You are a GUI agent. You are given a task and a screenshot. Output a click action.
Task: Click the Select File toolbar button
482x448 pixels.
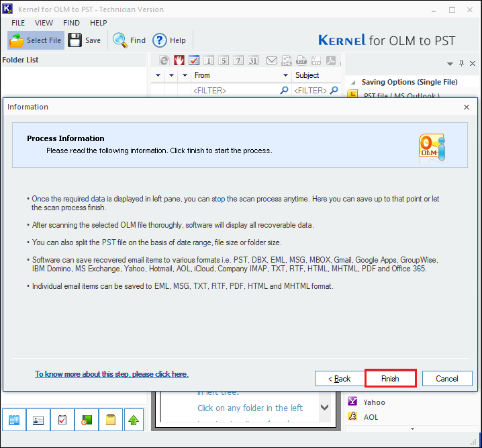tap(36, 40)
